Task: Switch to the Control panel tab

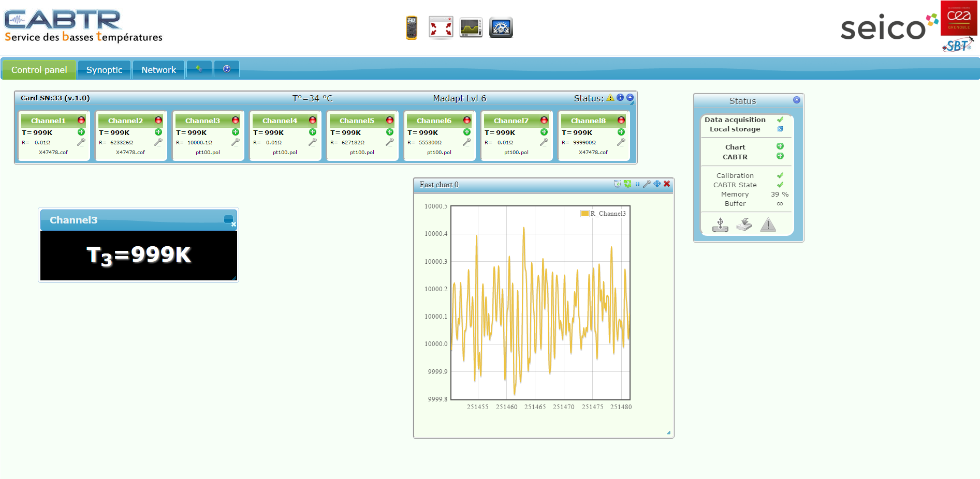Action: coord(39,70)
